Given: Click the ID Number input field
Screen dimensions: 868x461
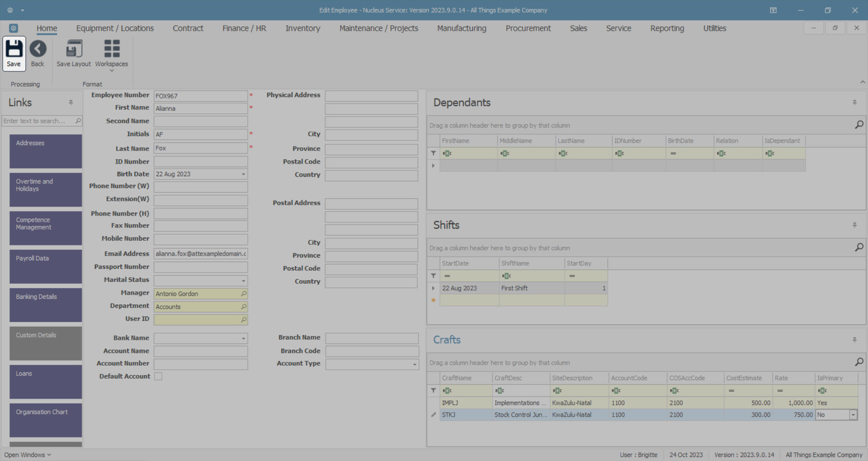Looking at the screenshot, I should click(201, 162).
